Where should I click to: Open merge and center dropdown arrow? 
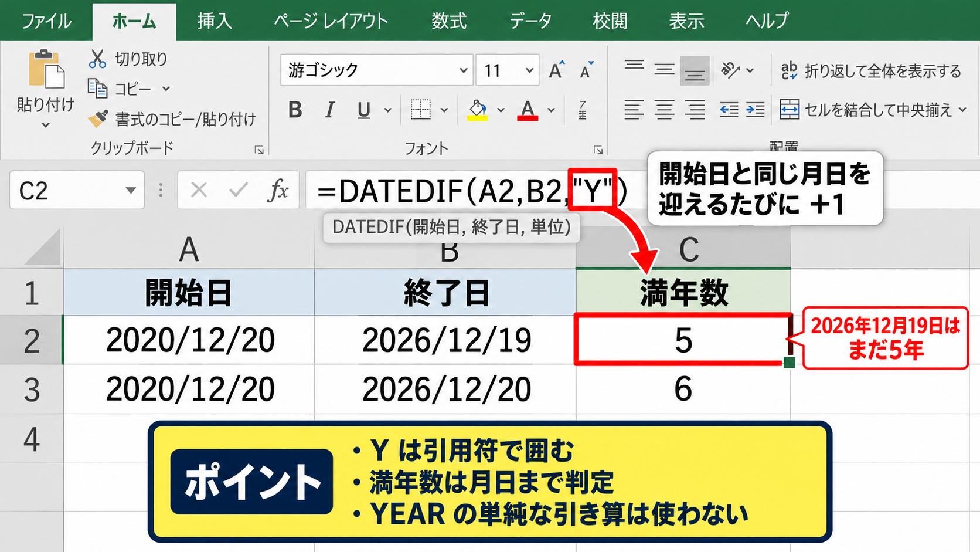[962, 110]
